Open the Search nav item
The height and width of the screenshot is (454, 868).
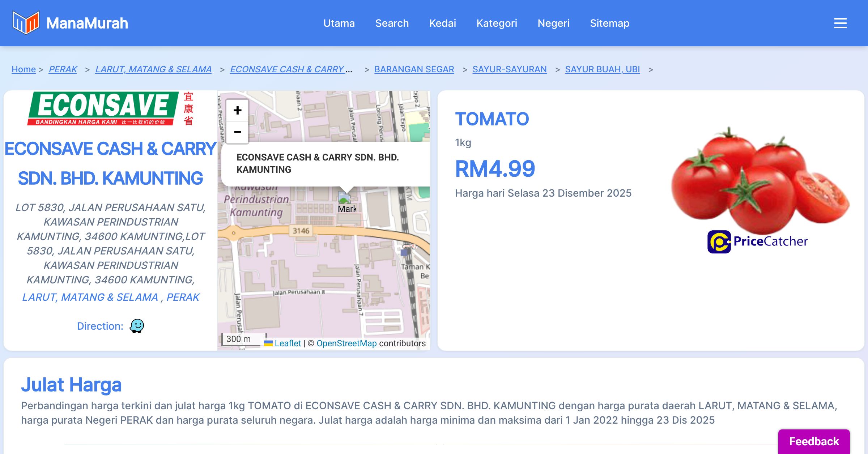coord(392,23)
